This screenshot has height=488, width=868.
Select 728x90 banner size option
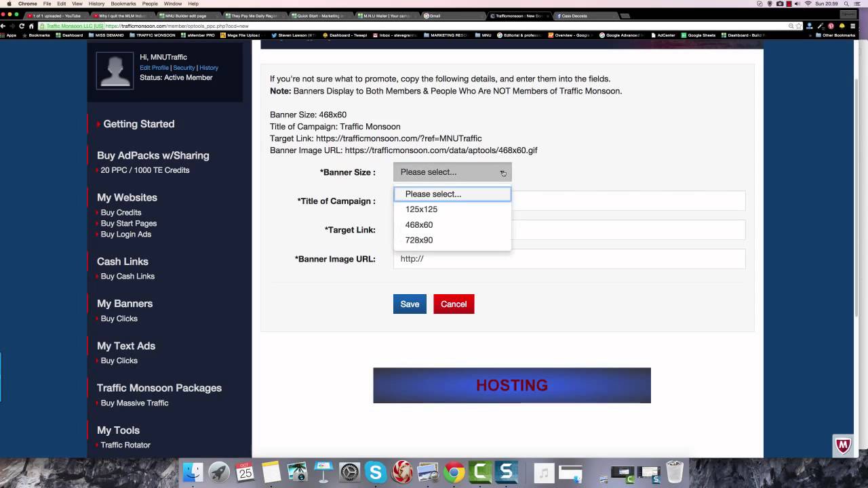452,240
